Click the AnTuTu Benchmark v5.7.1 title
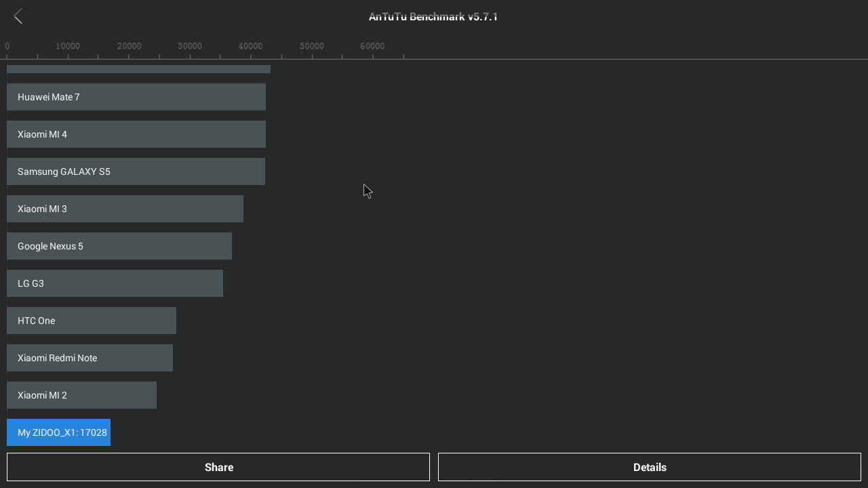Image resolution: width=868 pixels, height=488 pixels. point(433,16)
